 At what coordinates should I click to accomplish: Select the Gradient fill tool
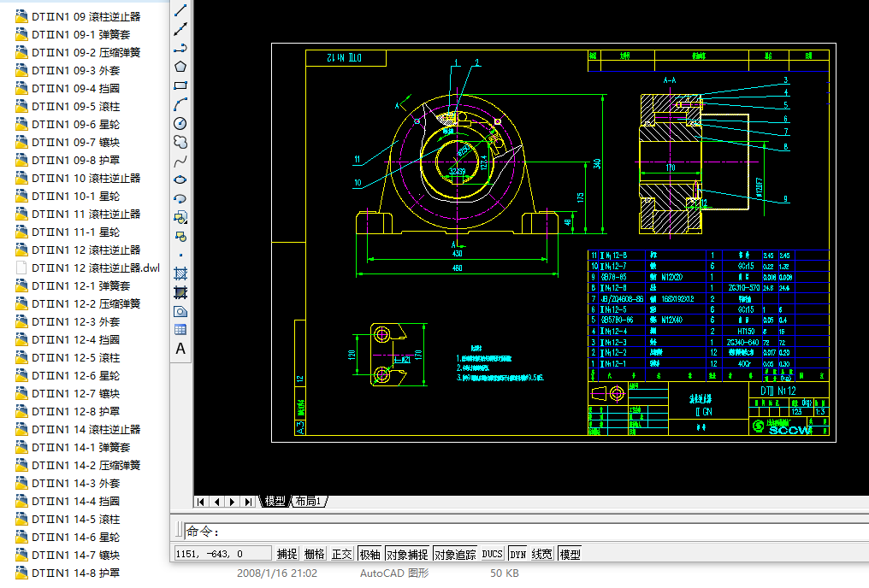tap(180, 292)
